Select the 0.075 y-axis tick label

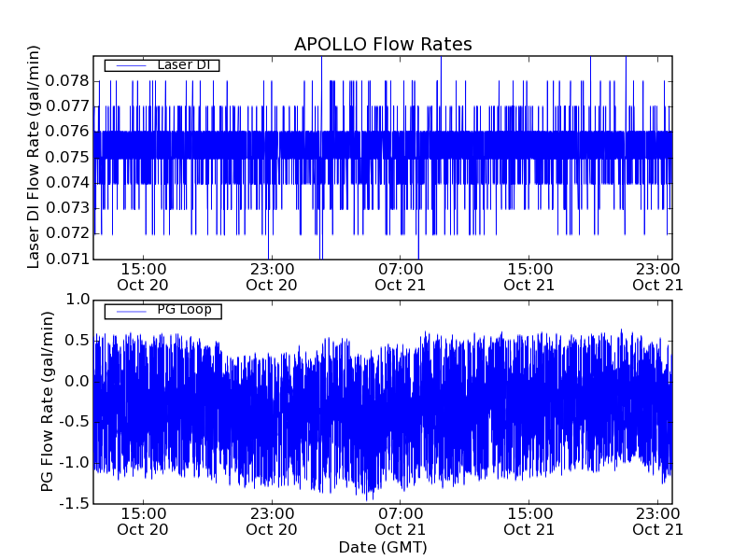67,157
